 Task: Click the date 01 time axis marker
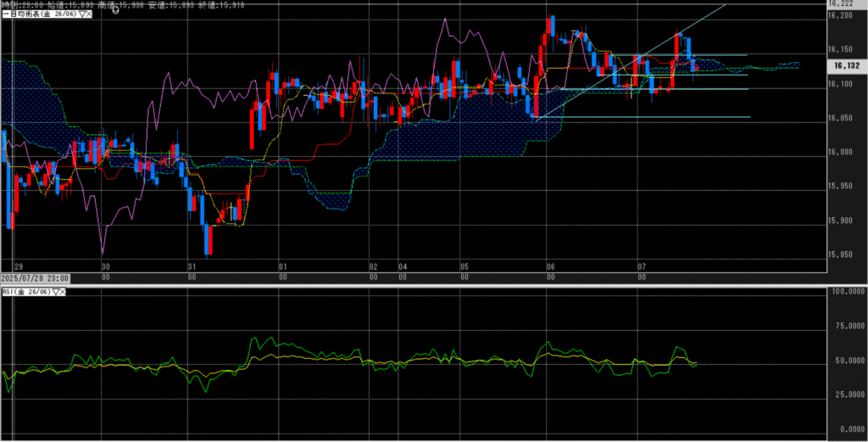pos(283,266)
